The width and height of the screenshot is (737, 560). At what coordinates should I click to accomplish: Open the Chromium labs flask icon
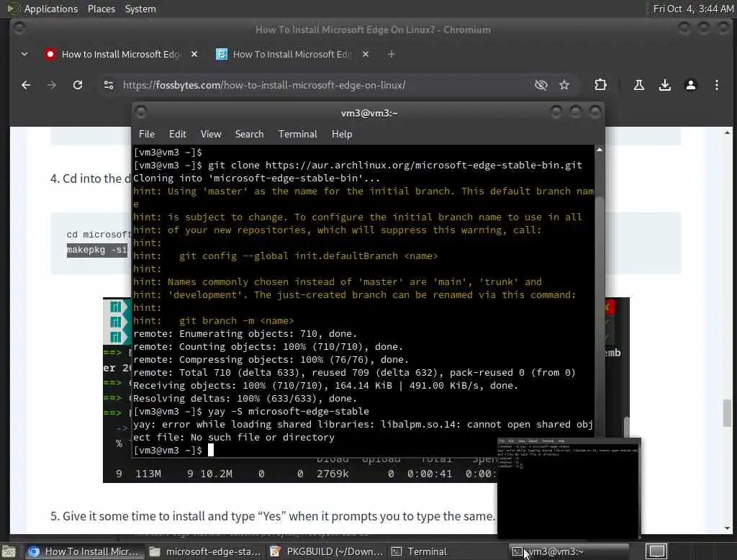coord(639,85)
